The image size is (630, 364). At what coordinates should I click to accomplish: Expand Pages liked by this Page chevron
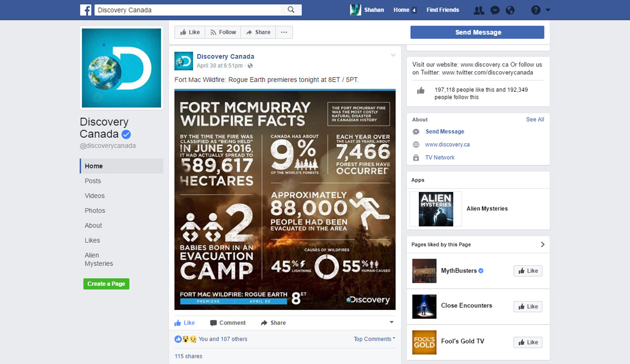[x=542, y=244]
